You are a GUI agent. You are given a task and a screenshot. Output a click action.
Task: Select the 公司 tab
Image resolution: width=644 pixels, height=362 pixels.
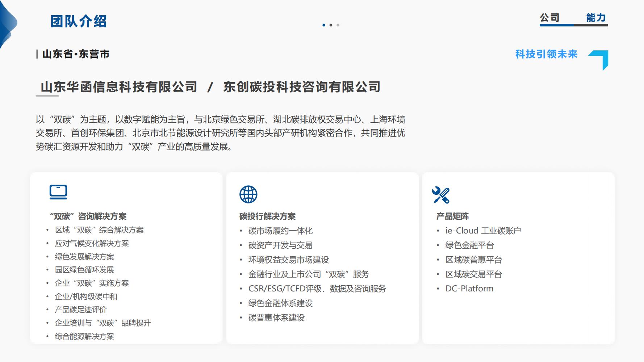coord(549,18)
